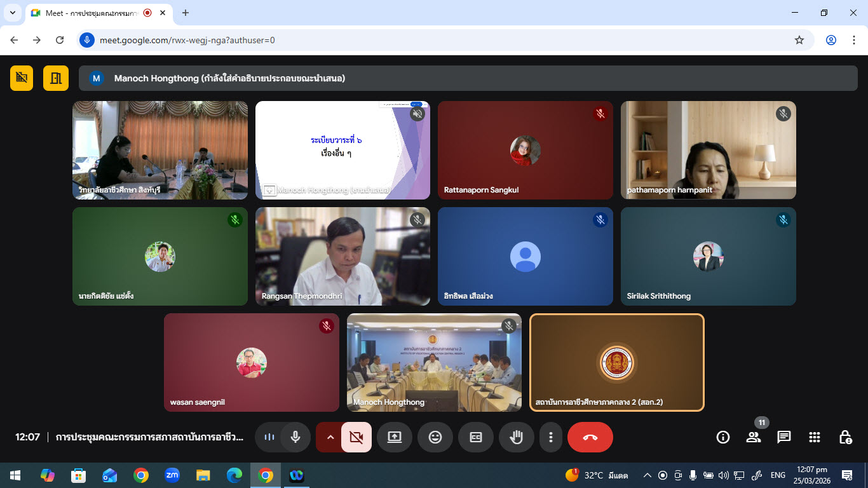The width and height of the screenshot is (868, 488).
Task: Open a new browser tab
Action: (186, 13)
